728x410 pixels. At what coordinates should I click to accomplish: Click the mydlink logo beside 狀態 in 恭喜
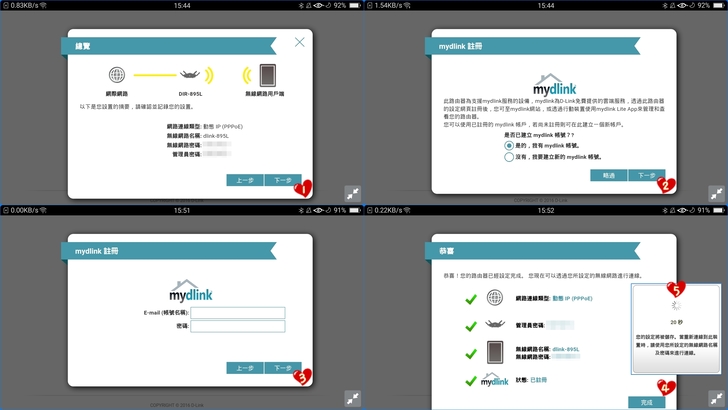494,379
